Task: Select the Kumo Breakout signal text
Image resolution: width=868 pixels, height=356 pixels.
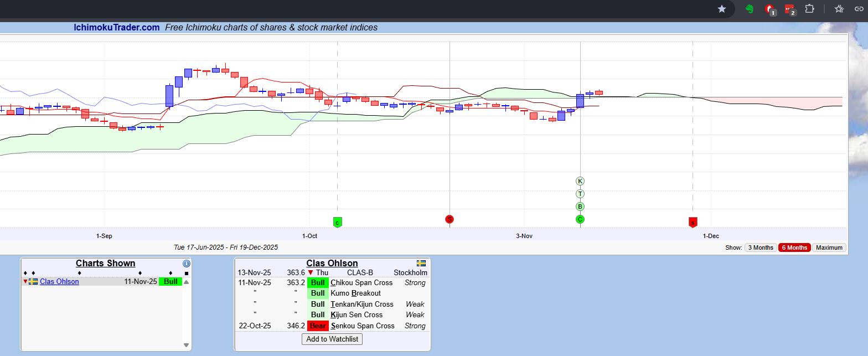Action: point(355,293)
